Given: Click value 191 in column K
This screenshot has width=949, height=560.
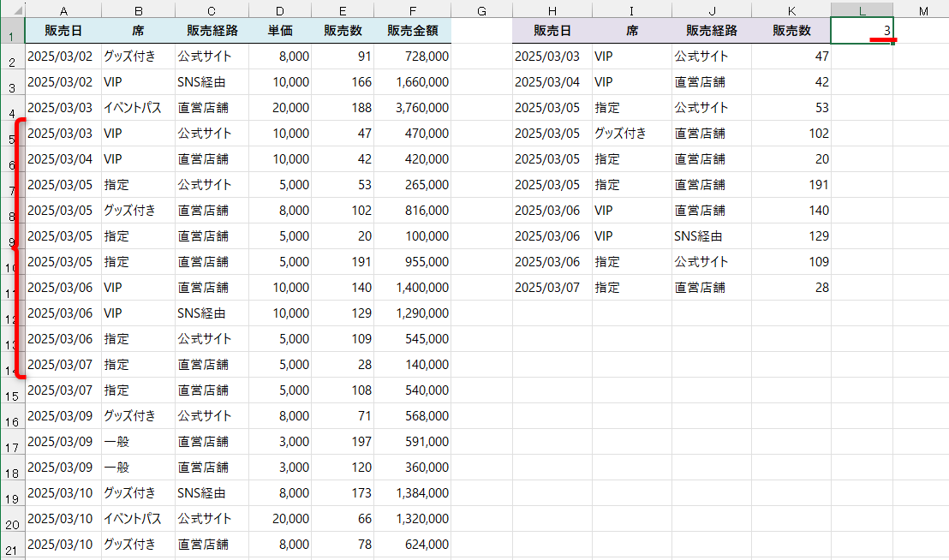Looking at the screenshot, I should 791,185.
